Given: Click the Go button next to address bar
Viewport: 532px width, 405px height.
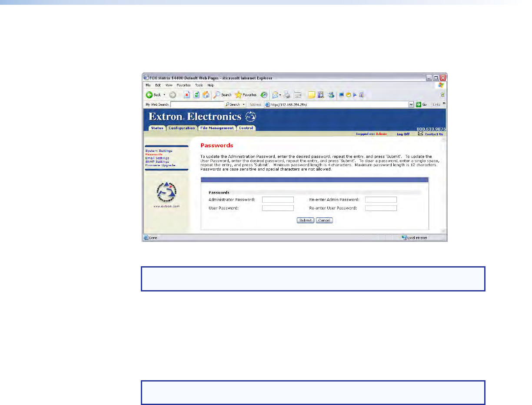Looking at the screenshot, I should click(x=422, y=104).
